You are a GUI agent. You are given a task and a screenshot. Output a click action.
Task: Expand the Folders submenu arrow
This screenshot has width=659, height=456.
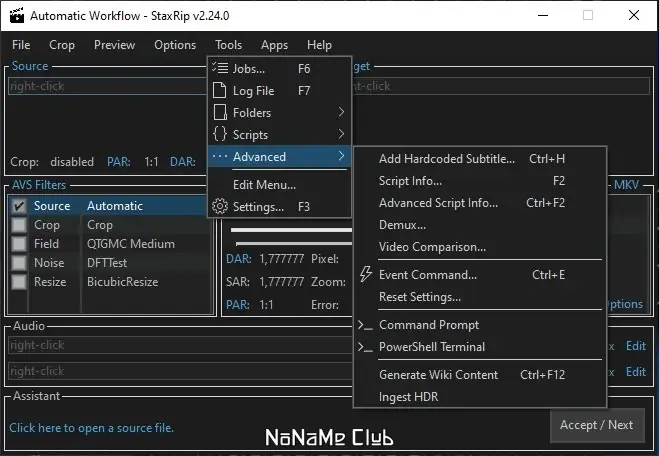point(341,112)
